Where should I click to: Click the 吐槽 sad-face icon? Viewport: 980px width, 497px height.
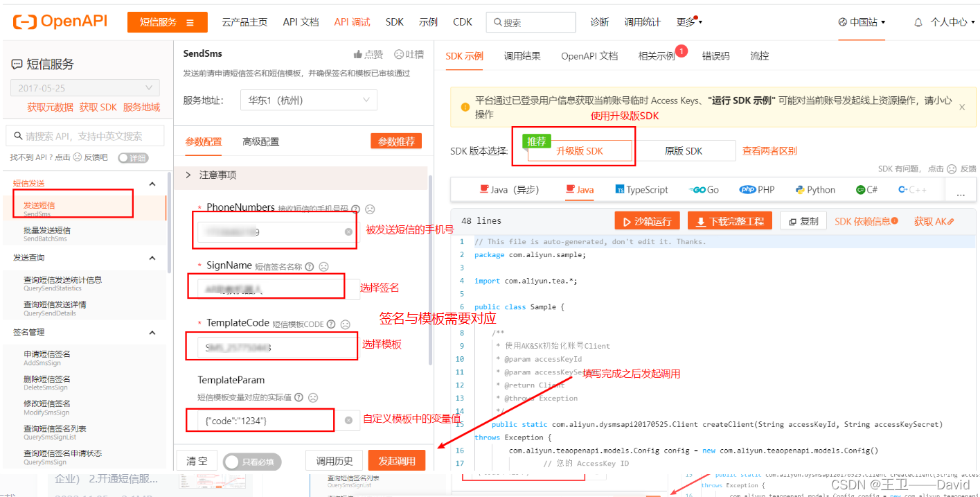pyautogui.click(x=399, y=54)
